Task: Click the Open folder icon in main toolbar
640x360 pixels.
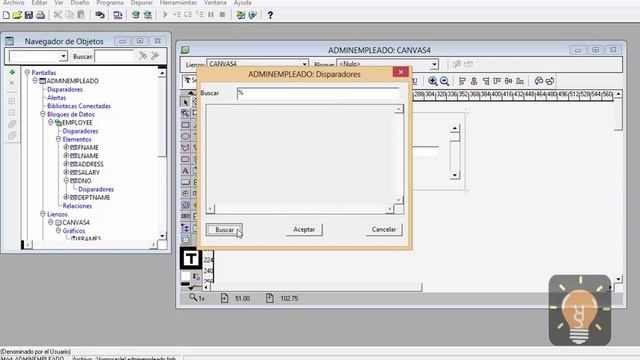Action: 17,15
